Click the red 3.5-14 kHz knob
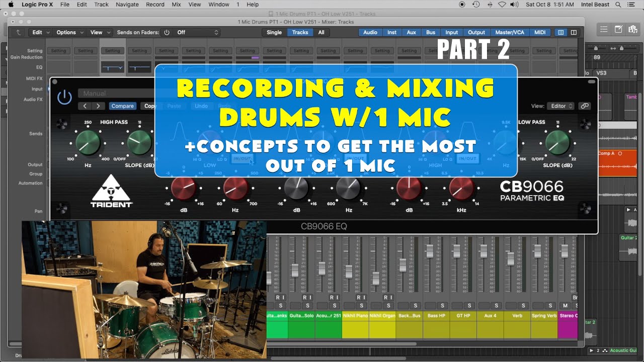Image resolution: width=644 pixels, height=362 pixels. pyautogui.click(x=461, y=189)
